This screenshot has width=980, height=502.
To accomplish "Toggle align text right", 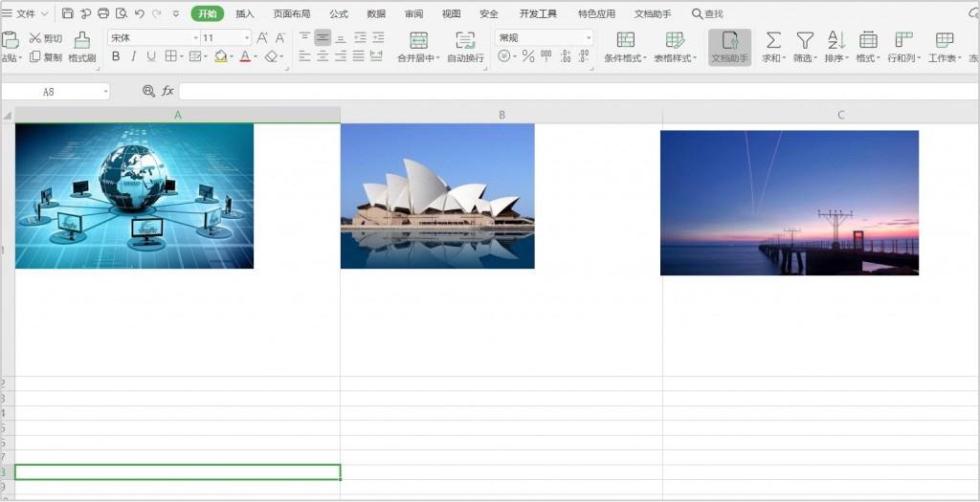I will (341, 56).
